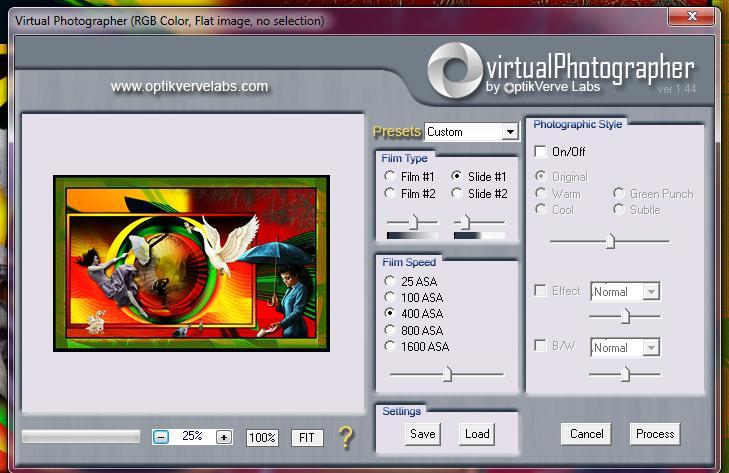Cancel the Virtual Photographer dialog

click(586, 434)
